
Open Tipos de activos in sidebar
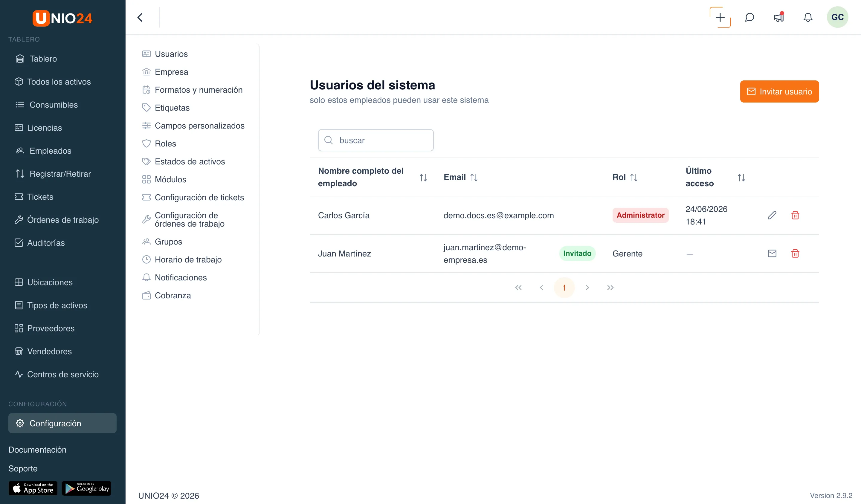point(62,305)
